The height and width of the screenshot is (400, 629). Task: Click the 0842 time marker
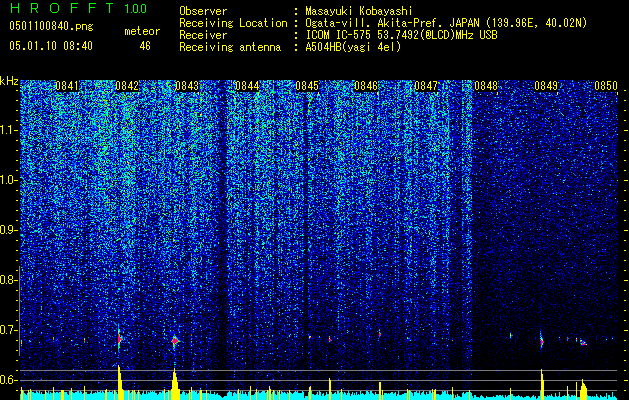[x=127, y=86]
